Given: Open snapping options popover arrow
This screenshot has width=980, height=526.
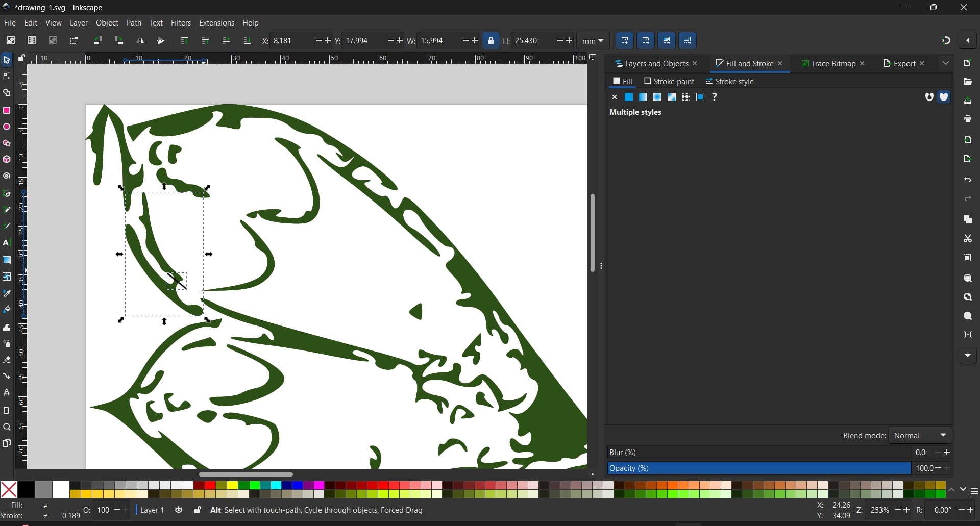Looking at the screenshot, I should point(968,41).
